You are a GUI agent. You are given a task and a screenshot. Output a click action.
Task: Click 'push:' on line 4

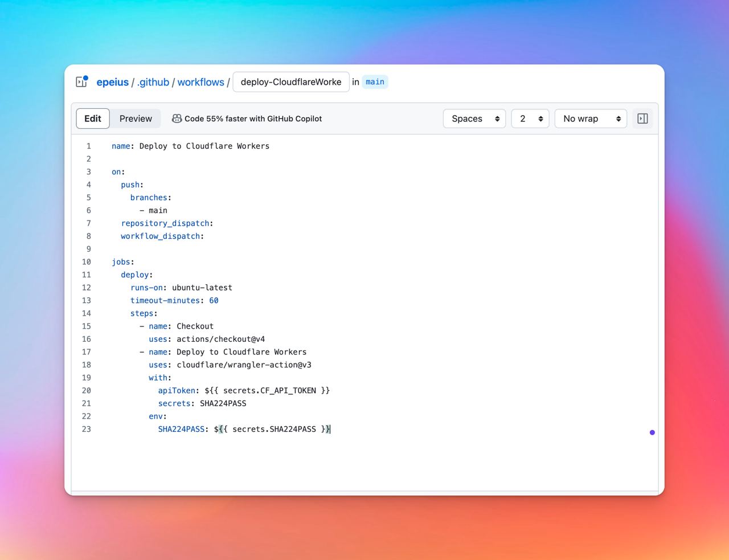(x=132, y=185)
